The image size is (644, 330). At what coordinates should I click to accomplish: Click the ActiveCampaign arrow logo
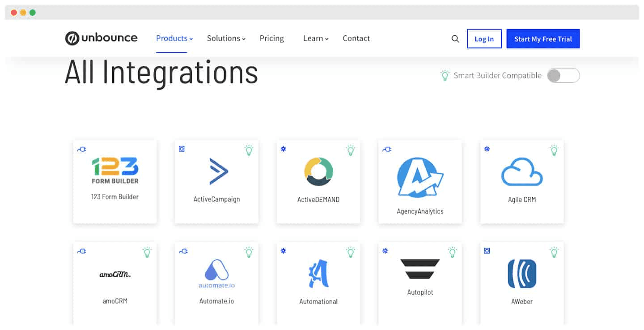pyautogui.click(x=219, y=171)
